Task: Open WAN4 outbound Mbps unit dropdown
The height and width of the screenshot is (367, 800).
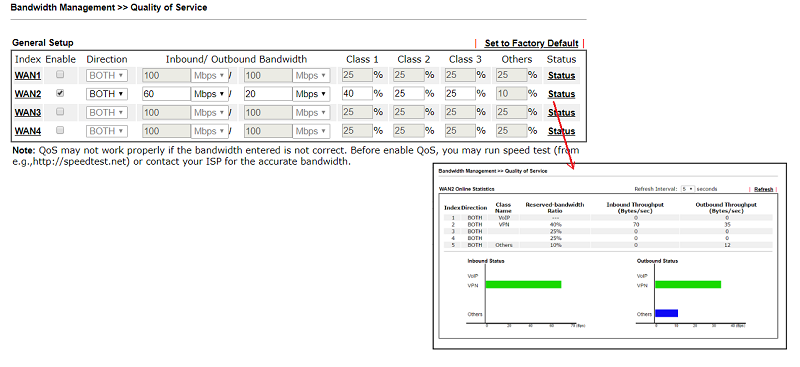Action: 311,131
